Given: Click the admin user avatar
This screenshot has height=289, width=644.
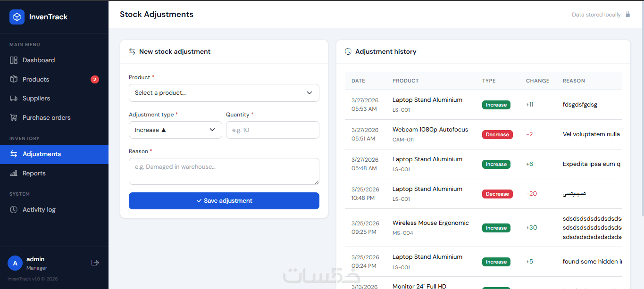Looking at the screenshot, I should pyautogui.click(x=15, y=263).
